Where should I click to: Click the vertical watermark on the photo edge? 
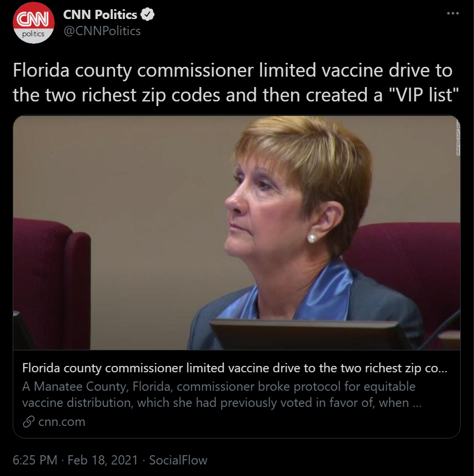457,137
